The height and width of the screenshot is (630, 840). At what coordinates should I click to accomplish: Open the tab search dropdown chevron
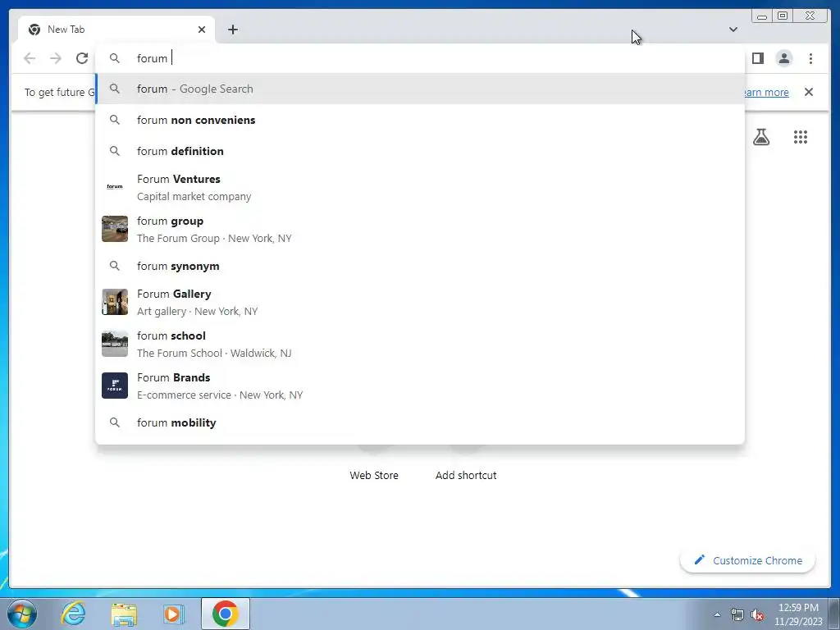733,30
